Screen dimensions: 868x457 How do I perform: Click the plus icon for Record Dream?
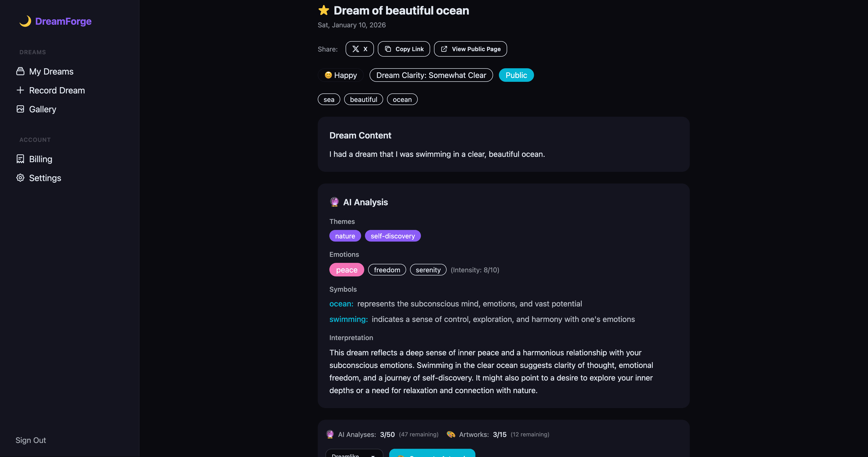point(20,90)
